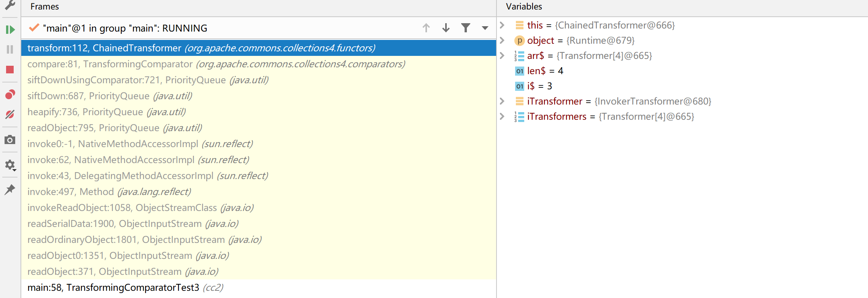Click the field icon beside iTransformer
This screenshot has height=298, width=868.
click(519, 101)
